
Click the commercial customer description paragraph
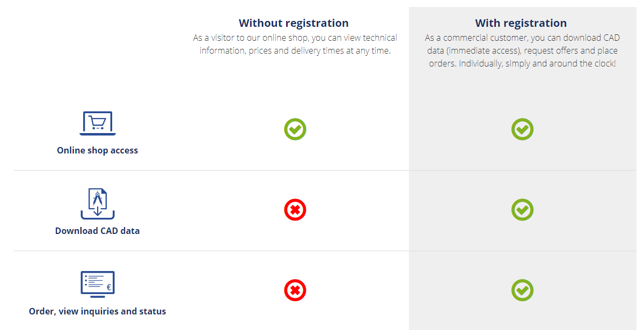[x=521, y=51]
